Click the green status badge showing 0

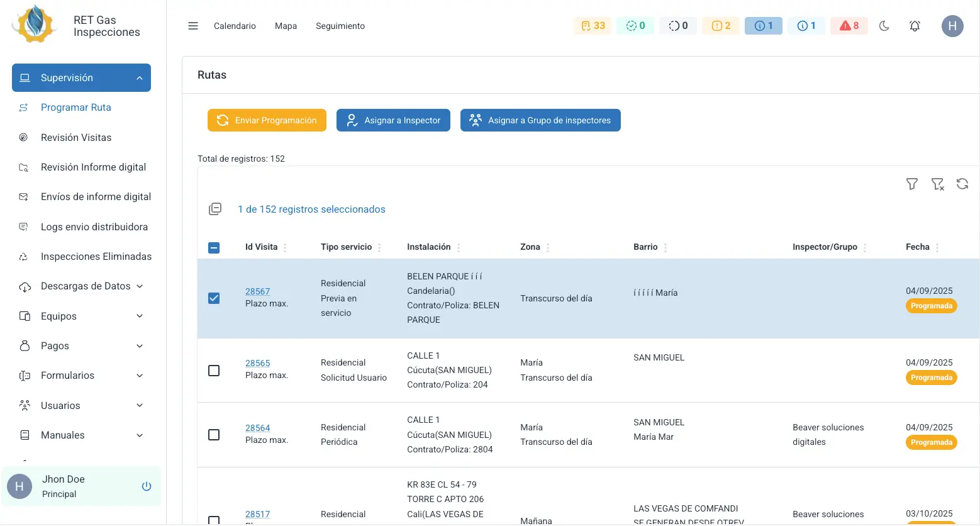tap(635, 26)
